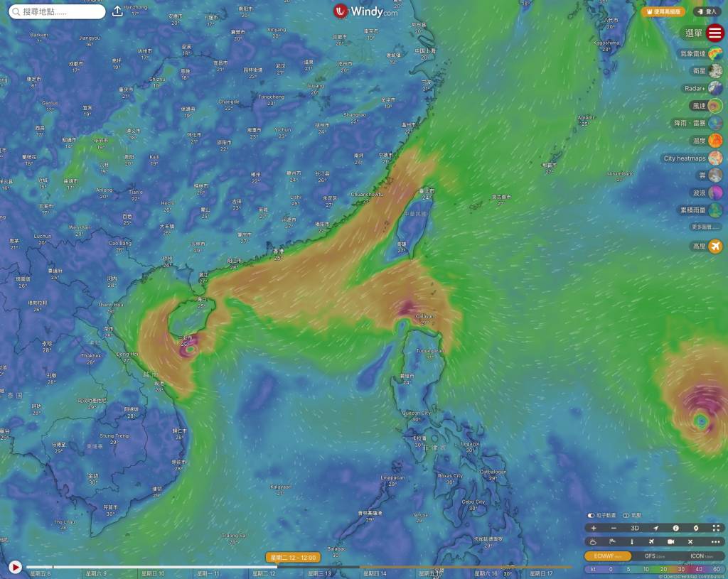Click the 登入 login button
The image size is (728, 579).
(707, 12)
